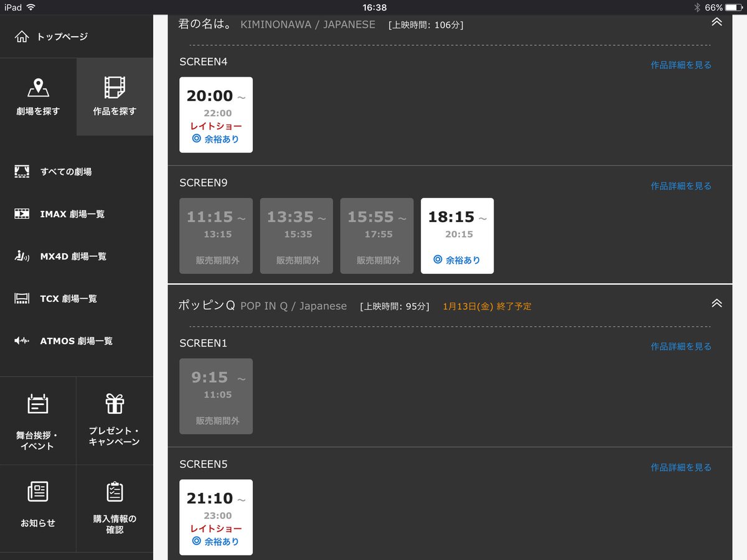Open すべての劇場 theater list icon
The image size is (747, 560).
22,172
